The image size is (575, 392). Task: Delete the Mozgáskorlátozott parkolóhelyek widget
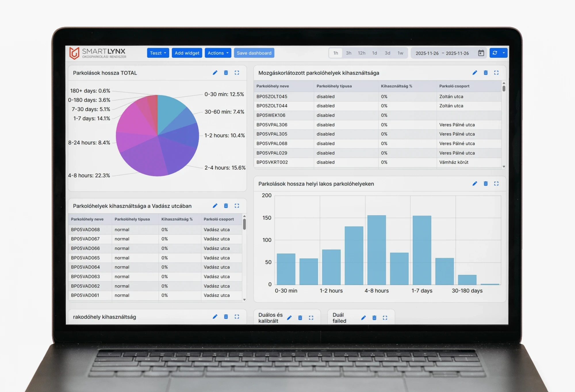485,73
